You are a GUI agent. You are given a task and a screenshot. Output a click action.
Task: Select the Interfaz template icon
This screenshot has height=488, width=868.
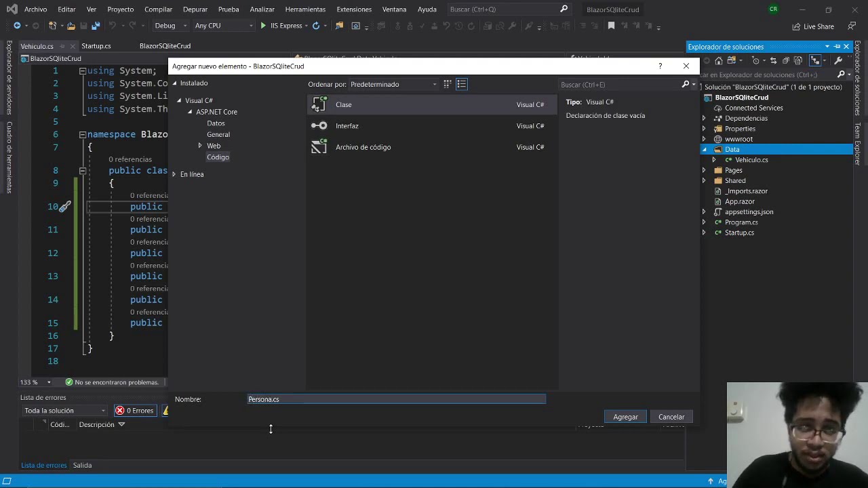coord(319,125)
